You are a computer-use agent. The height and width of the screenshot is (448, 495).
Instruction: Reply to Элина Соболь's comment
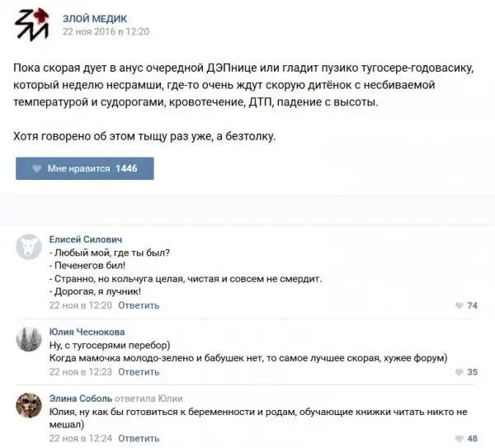coord(139,437)
